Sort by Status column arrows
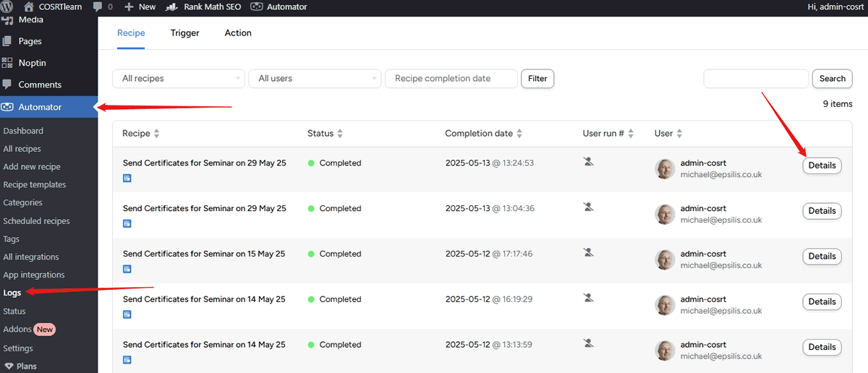Viewport: 868px width, 373px height. click(x=340, y=134)
